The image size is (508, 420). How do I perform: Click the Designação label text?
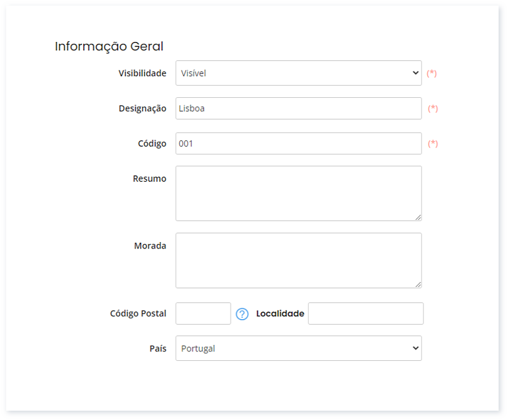[x=142, y=109]
